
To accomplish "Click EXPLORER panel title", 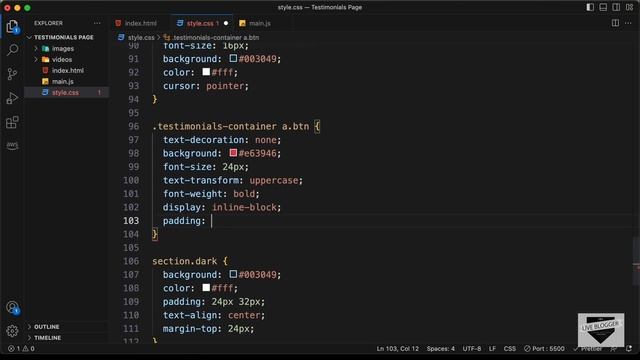I will coord(48,23).
